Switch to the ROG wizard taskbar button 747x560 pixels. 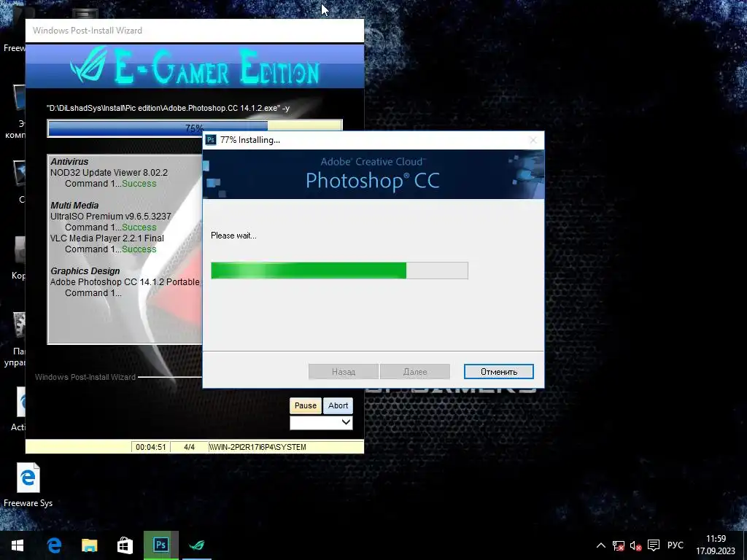pyautogui.click(x=197, y=545)
